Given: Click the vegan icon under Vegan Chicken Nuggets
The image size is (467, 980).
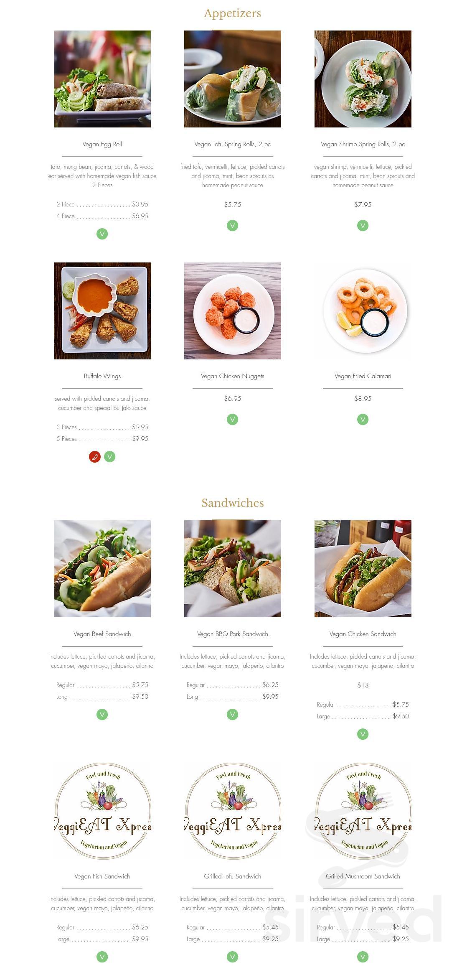Looking at the screenshot, I should 233,419.
